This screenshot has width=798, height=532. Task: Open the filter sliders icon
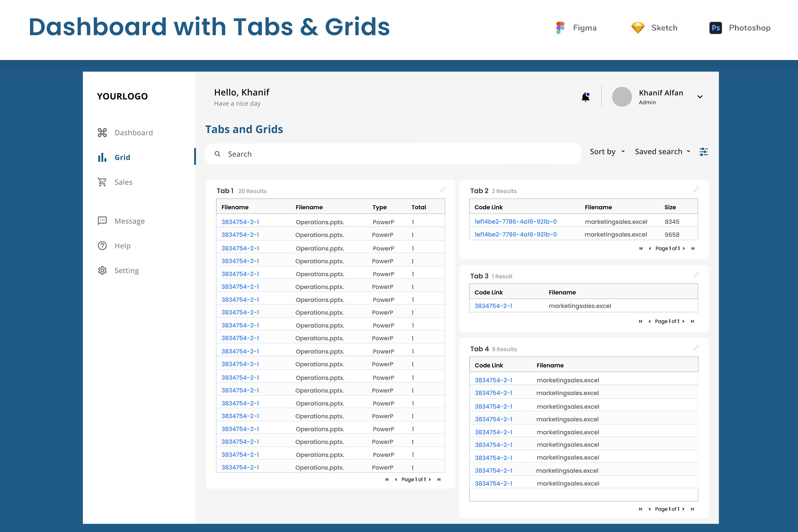(703, 152)
